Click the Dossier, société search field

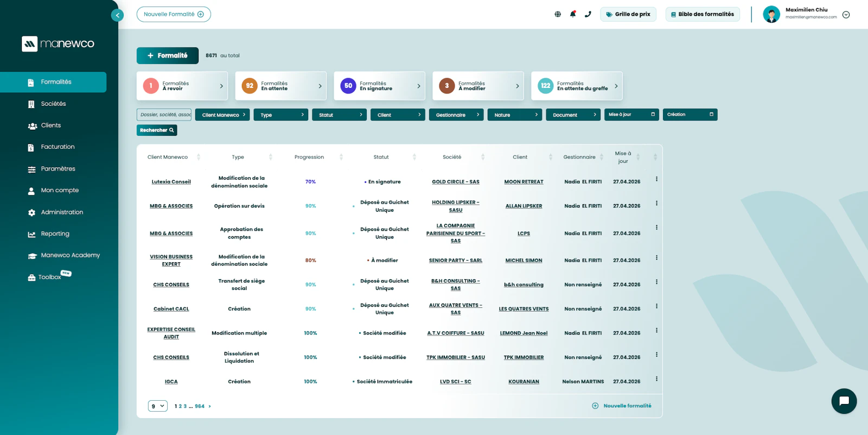(x=164, y=115)
